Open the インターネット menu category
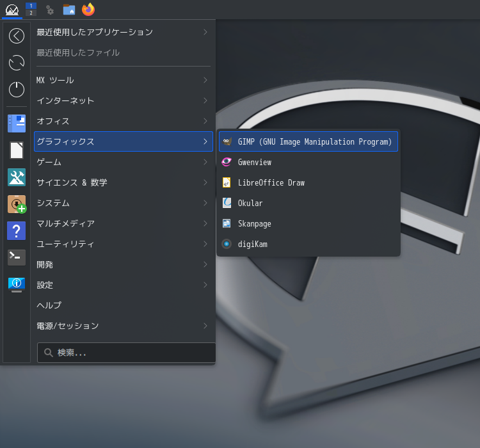 [x=123, y=100]
